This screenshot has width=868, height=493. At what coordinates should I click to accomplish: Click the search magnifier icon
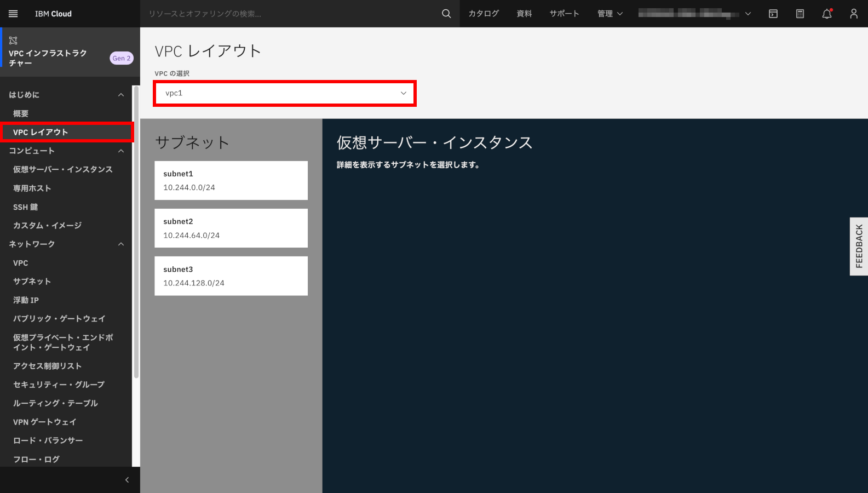point(446,14)
